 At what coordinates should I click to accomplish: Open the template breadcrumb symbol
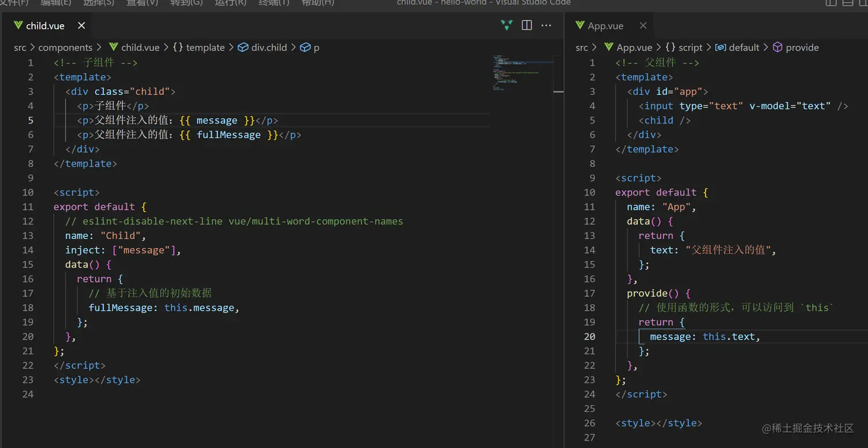tap(198, 48)
